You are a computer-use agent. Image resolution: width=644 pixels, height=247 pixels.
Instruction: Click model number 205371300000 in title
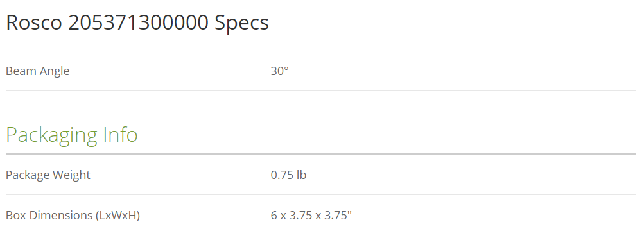(x=139, y=22)
